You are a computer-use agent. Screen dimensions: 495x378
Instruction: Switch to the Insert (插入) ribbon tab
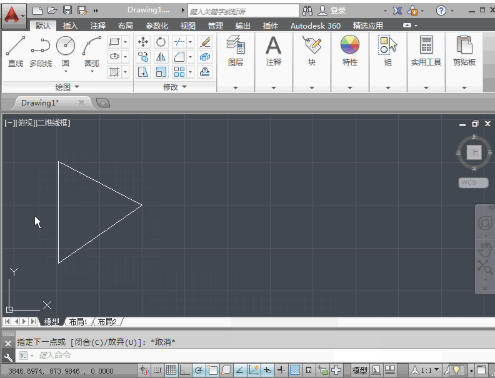coord(70,25)
